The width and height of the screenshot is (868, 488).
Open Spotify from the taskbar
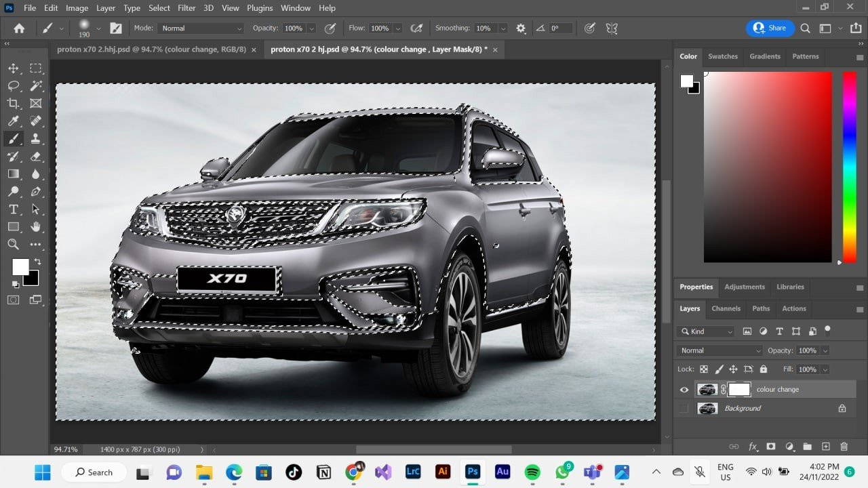pyautogui.click(x=532, y=472)
